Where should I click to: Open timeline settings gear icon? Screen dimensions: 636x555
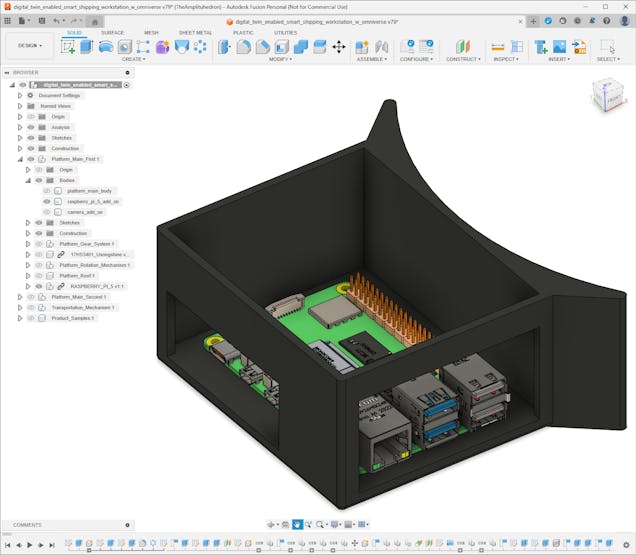[x=627, y=545]
